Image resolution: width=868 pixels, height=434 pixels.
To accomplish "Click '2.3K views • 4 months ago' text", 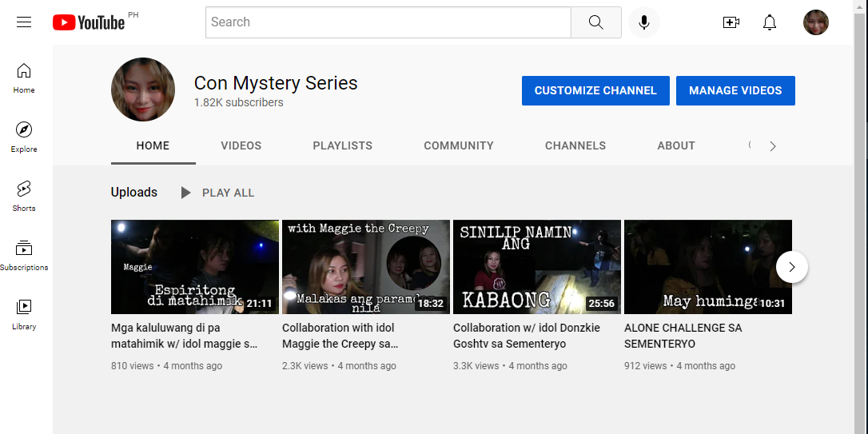I will click(340, 366).
